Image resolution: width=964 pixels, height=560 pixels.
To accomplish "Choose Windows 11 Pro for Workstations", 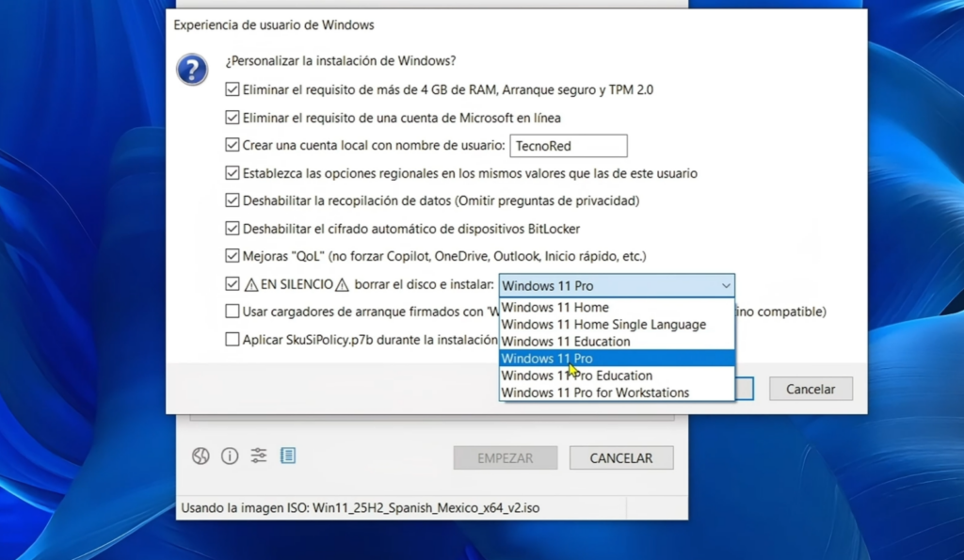I will pos(617,392).
